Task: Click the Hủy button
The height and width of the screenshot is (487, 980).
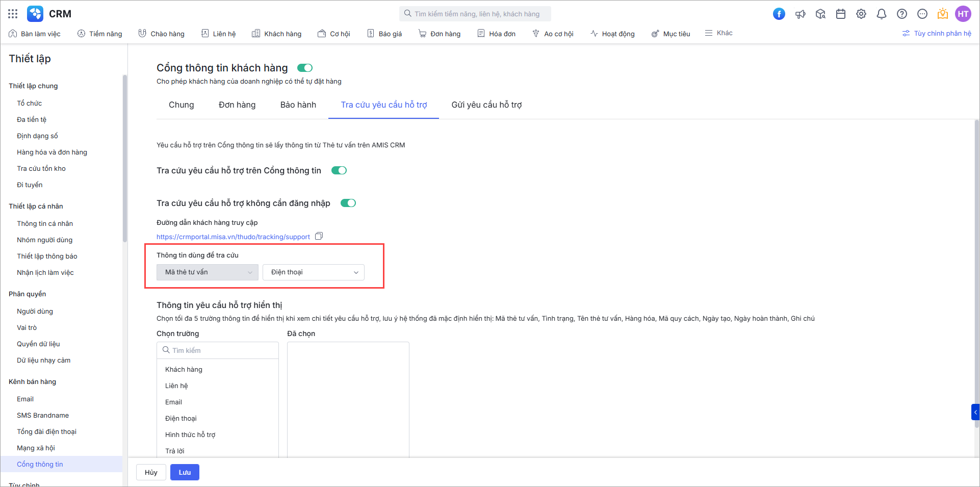Action: coord(151,472)
